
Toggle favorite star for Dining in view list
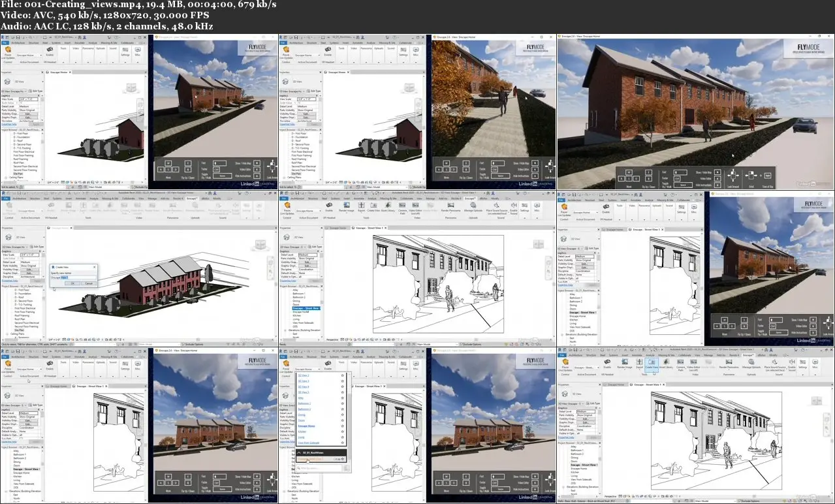point(343,415)
